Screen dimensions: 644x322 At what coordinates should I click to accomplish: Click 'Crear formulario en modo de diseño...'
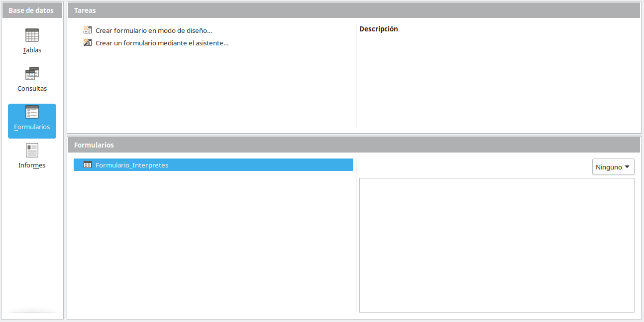tap(154, 30)
